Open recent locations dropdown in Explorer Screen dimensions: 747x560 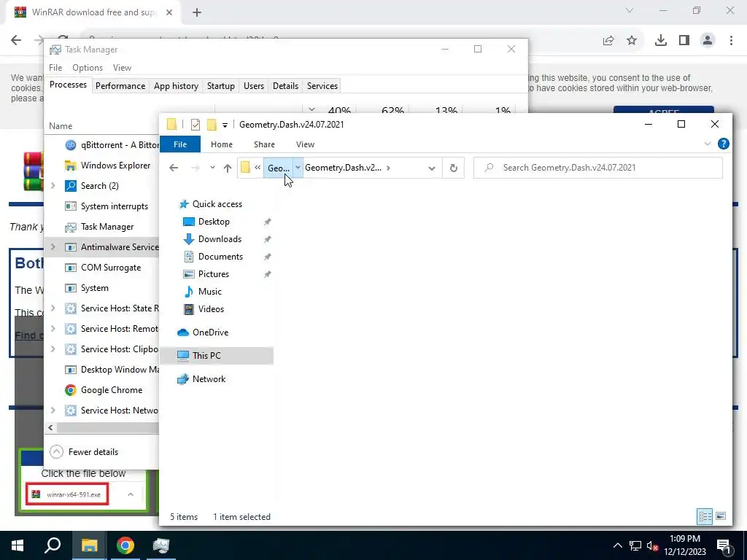point(212,168)
